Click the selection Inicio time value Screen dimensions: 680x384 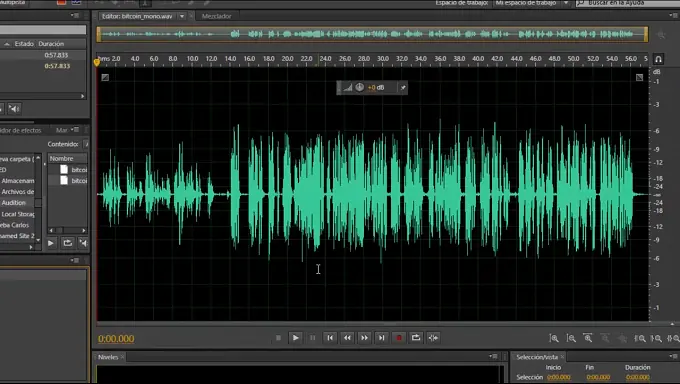point(559,377)
